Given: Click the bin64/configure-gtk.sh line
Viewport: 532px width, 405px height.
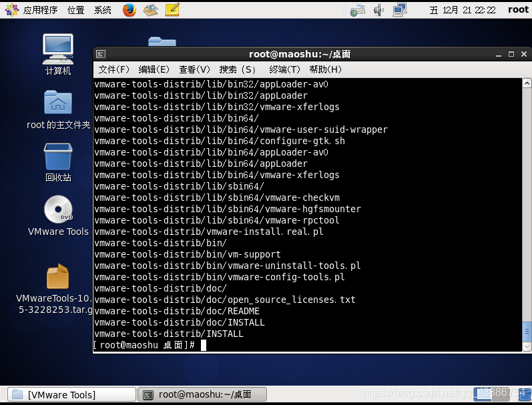Looking at the screenshot, I should click(220, 141).
